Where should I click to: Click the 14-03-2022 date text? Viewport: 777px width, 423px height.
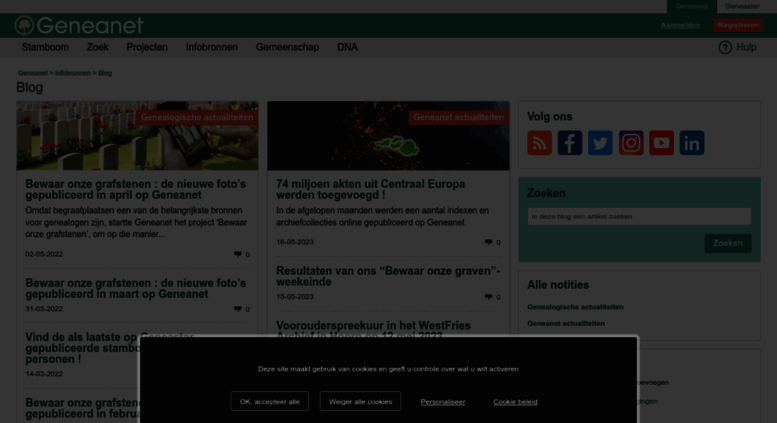(x=44, y=374)
